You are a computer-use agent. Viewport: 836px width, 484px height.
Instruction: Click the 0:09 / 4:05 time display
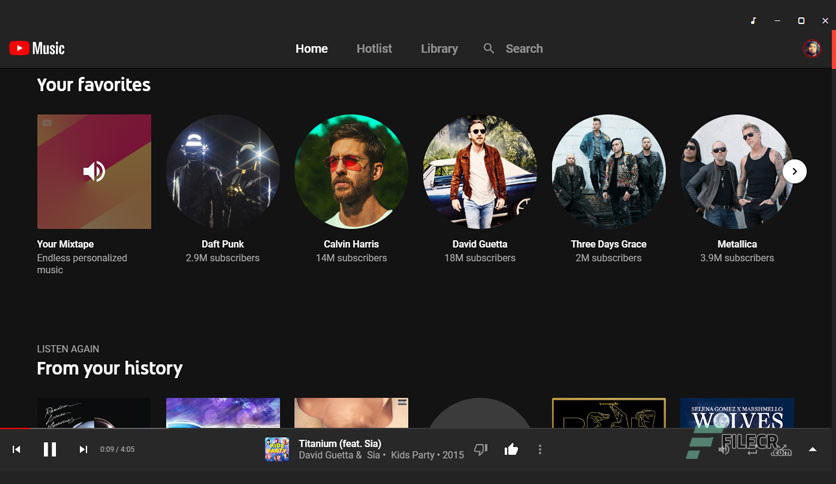tap(117, 449)
